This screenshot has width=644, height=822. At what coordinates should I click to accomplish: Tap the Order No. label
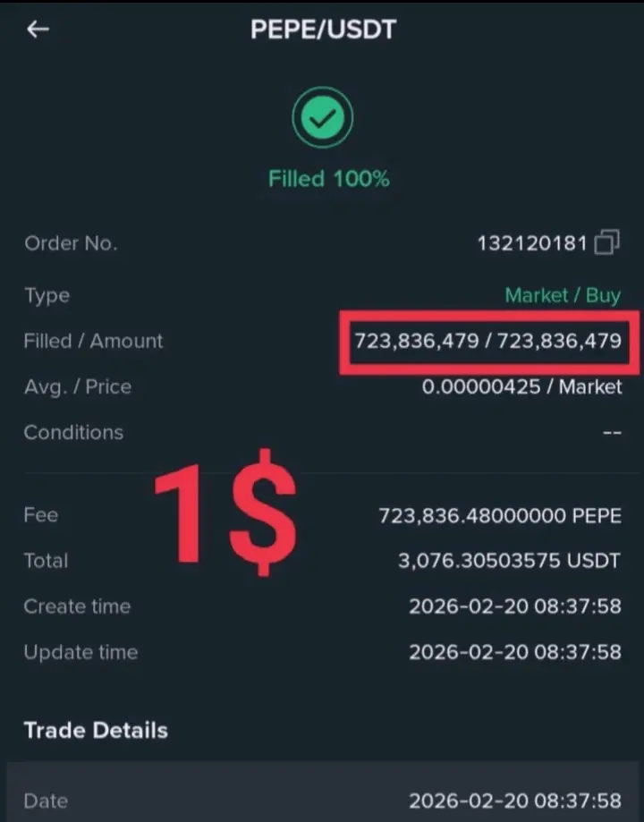[x=70, y=243]
